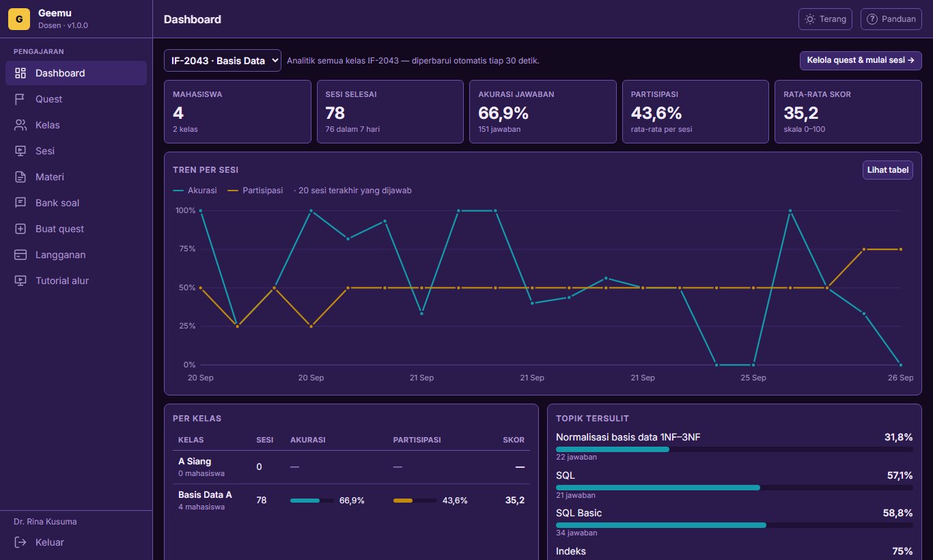Select the Basis Data A class name
The width and height of the screenshot is (933, 560).
205,494
